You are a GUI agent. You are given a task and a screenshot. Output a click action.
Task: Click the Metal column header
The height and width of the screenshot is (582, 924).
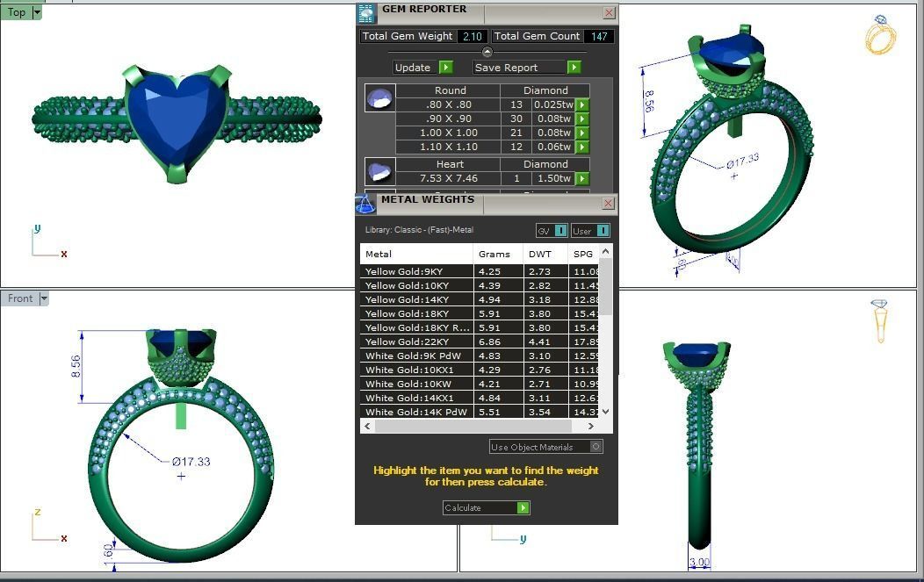click(416, 254)
